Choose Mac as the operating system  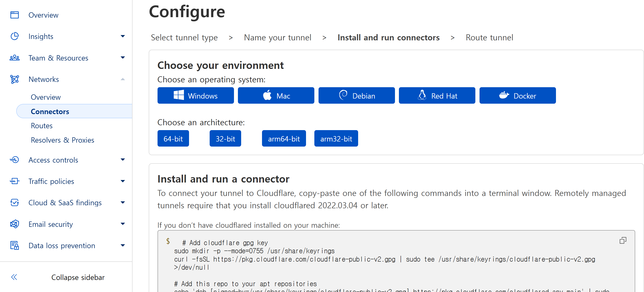[x=276, y=96]
